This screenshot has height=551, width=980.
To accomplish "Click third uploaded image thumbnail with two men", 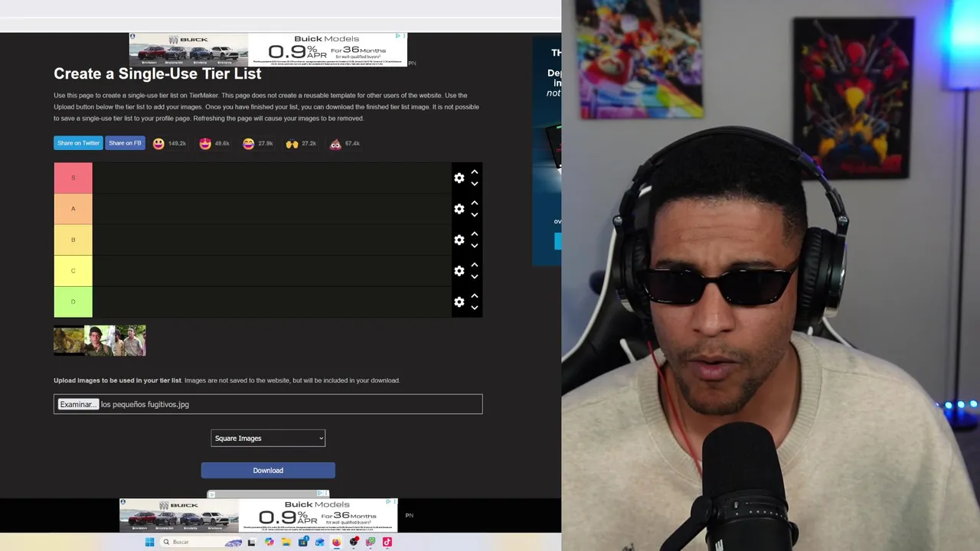I will coord(130,341).
